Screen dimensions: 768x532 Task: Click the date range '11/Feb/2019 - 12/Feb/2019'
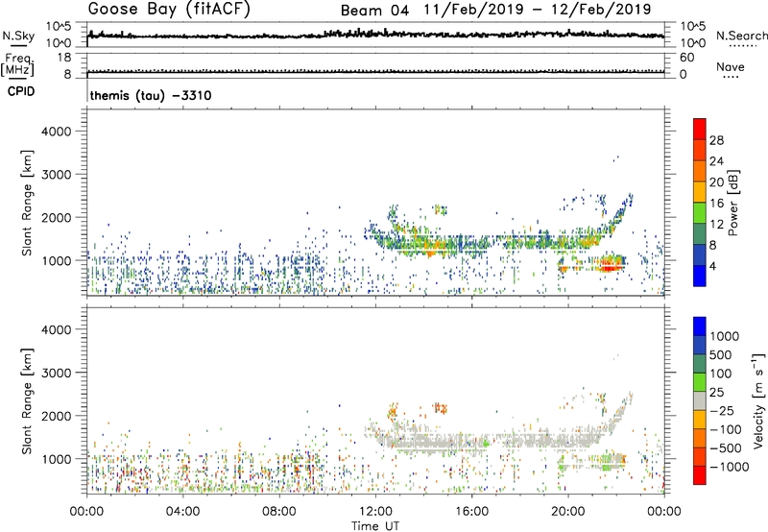(538, 10)
